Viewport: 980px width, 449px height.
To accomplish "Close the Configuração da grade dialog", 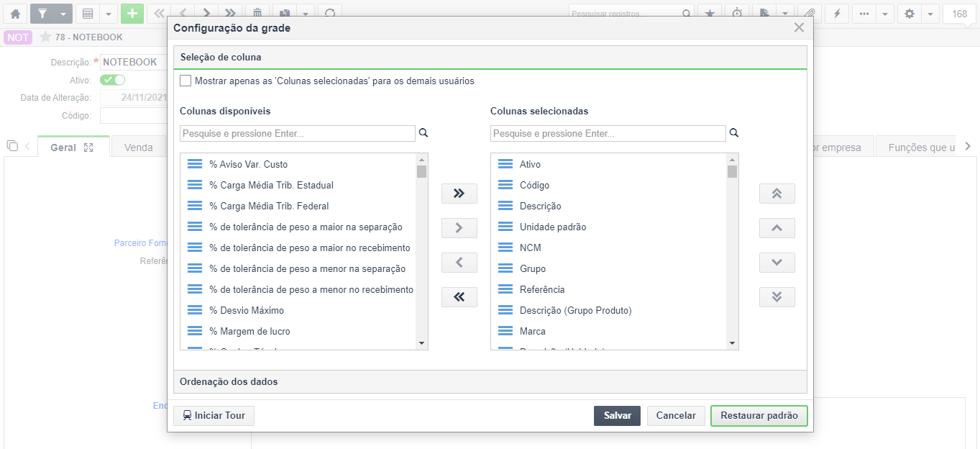I will [799, 27].
